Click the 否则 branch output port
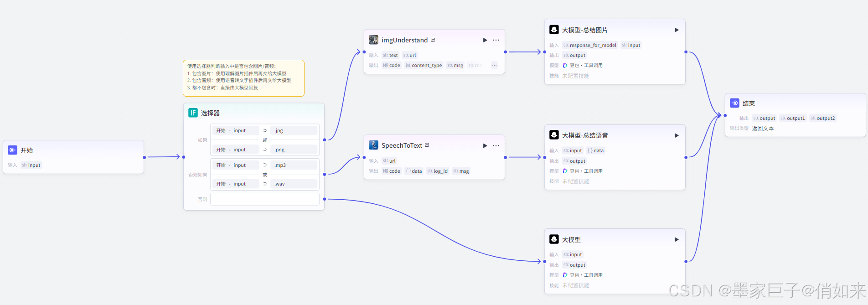The height and width of the screenshot is (305, 868). (x=325, y=199)
